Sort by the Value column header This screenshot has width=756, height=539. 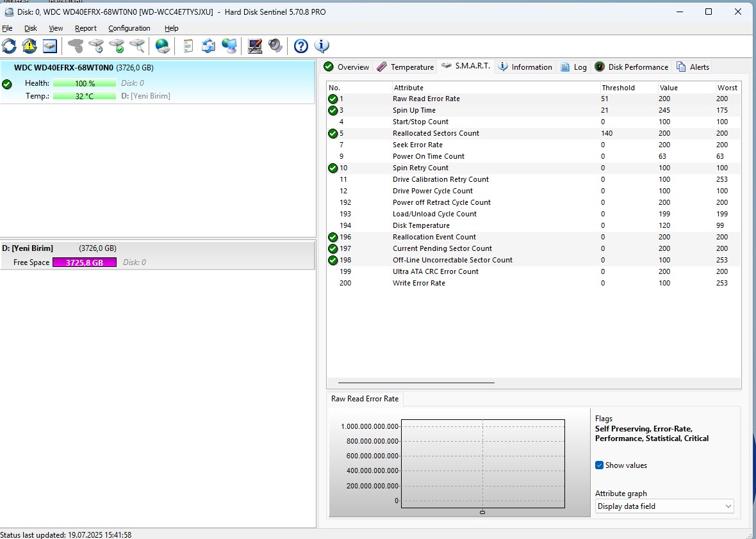click(x=686, y=88)
